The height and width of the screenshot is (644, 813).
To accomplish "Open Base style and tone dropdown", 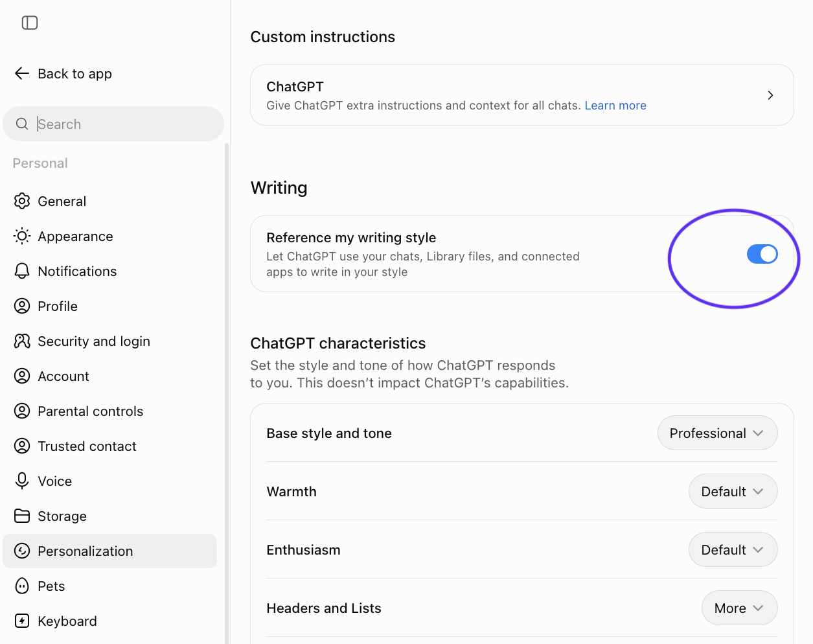I will point(718,433).
